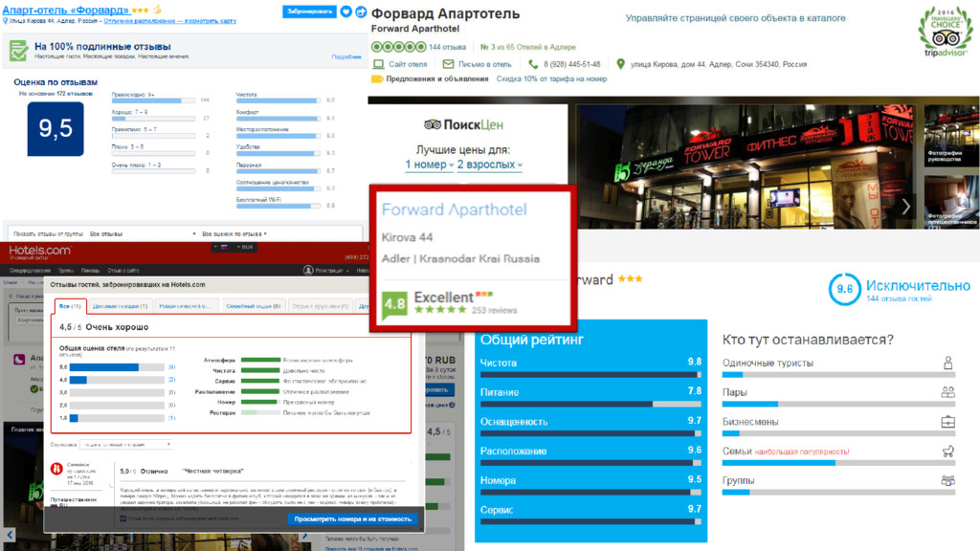Click the Сайт отеля link

[x=408, y=64]
